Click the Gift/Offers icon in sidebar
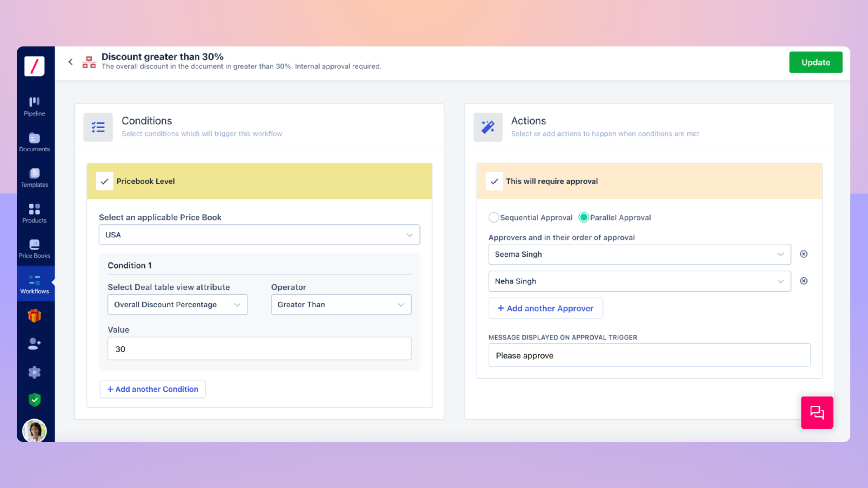 34,316
